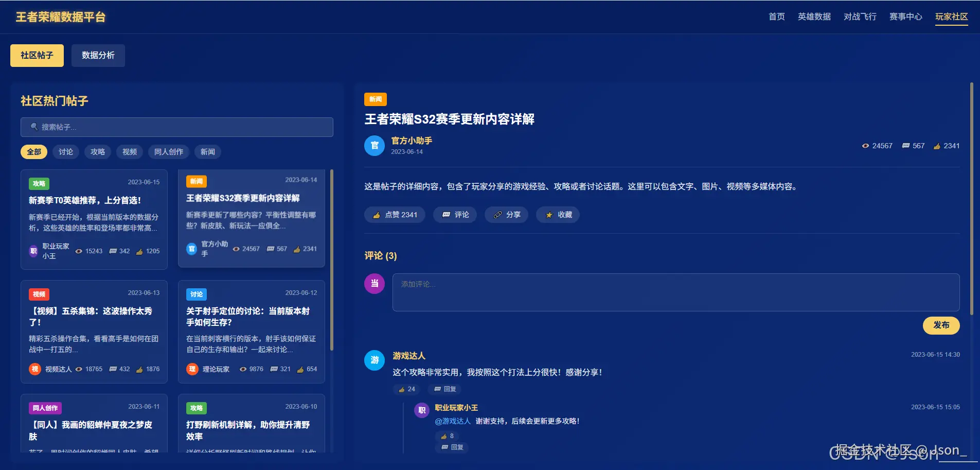
Task: Click the 评论 action button
Action: click(455, 215)
